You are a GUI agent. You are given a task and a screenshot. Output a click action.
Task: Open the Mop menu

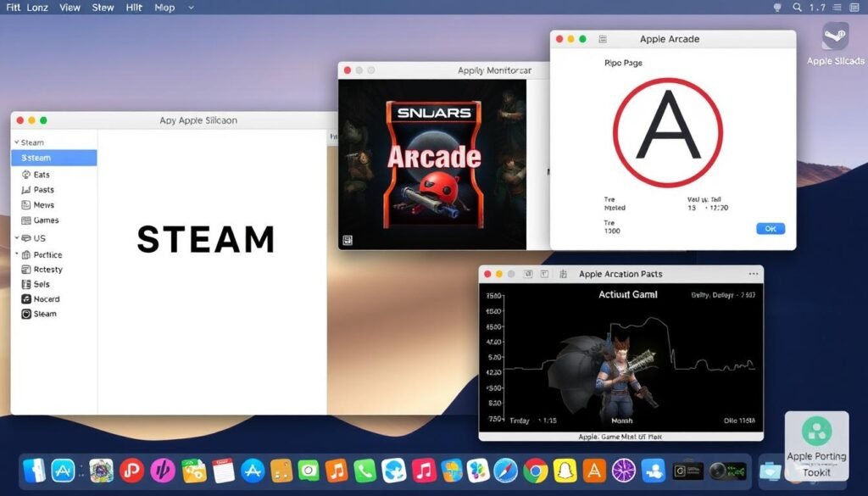pos(164,8)
